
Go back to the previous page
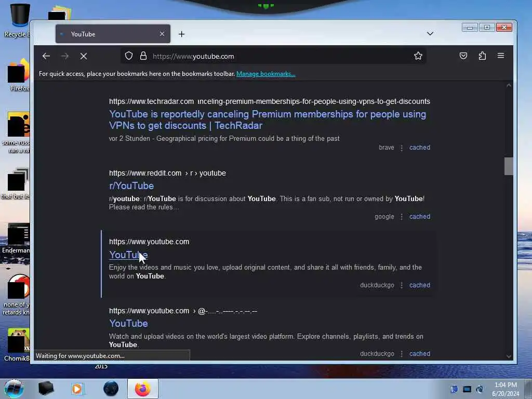[x=46, y=56]
